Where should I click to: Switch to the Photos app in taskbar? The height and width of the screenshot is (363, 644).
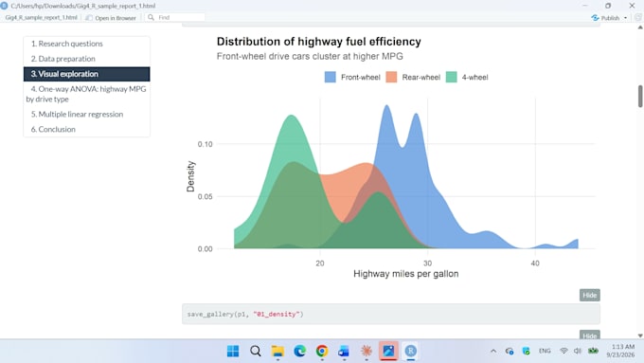click(x=388, y=351)
